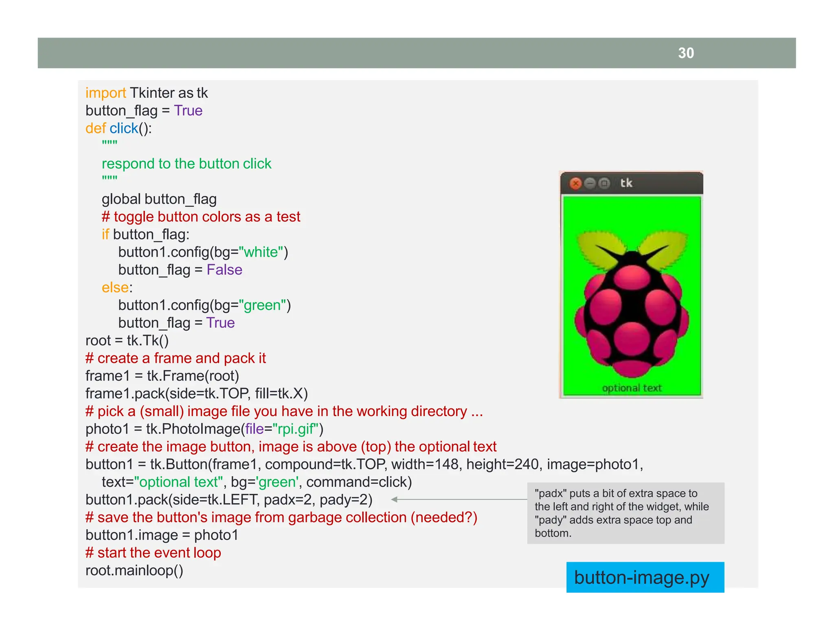The image size is (834, 644).
Task: Maximize the tk window
Action: (604, 184)
